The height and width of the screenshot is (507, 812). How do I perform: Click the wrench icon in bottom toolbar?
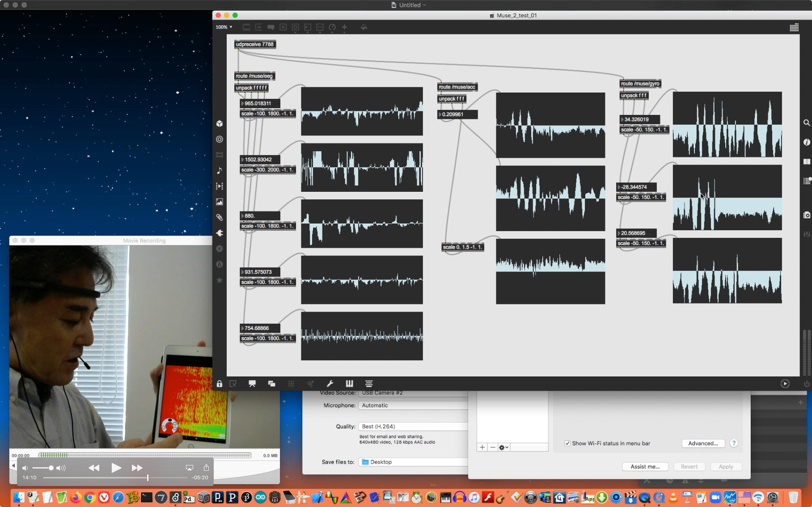330,384
